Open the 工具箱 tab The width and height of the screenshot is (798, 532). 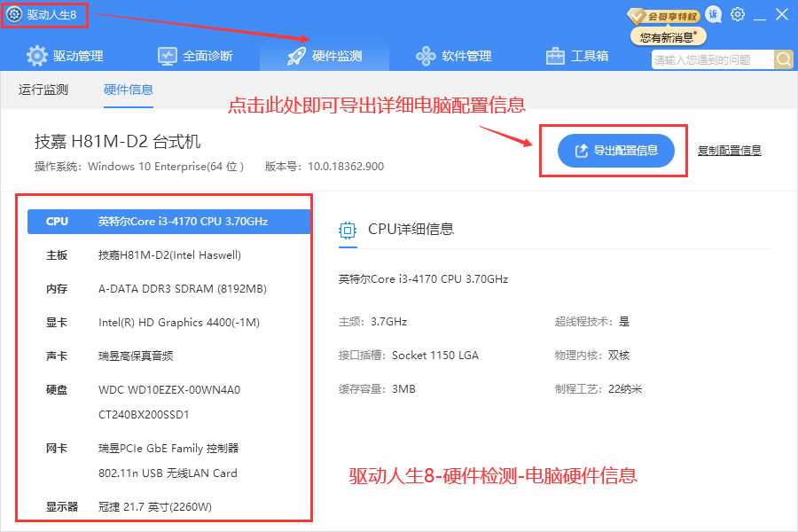[577, 56]
